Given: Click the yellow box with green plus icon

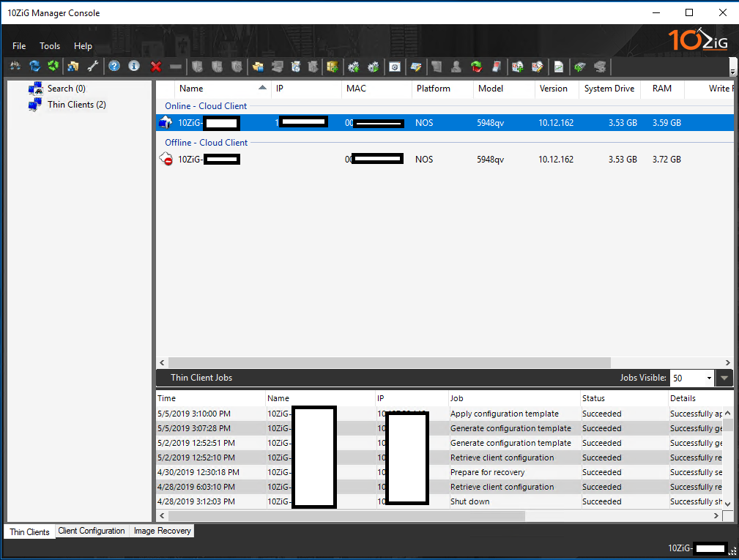Looking at the screenshot, I should [333, 67].
